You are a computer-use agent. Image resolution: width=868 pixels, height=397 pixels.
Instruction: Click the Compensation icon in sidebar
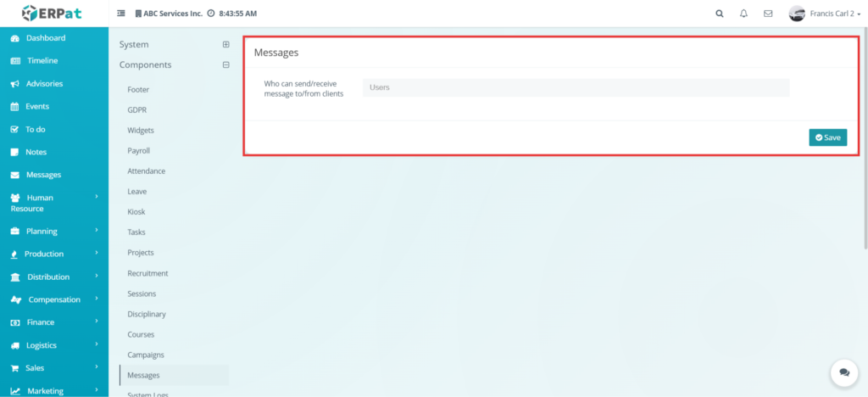pos(17,300)
